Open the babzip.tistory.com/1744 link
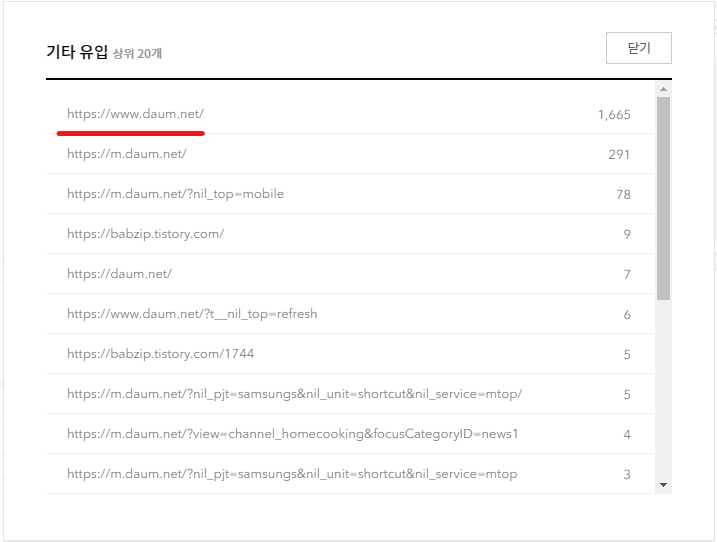The height and width of the screenshot is (542, 717). coord(161,354)
